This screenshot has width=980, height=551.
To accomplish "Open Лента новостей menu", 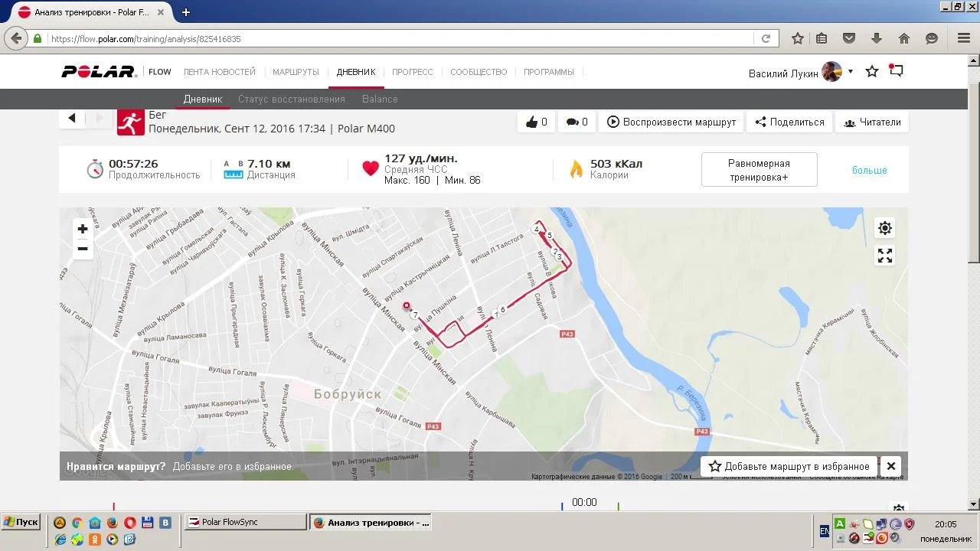I will point(220,72).
